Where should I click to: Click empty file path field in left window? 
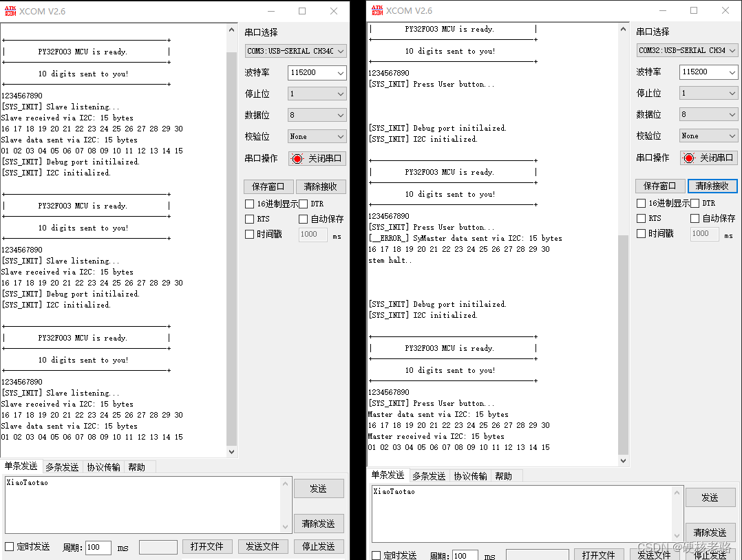pyautogui.click(x=158, y=547)
